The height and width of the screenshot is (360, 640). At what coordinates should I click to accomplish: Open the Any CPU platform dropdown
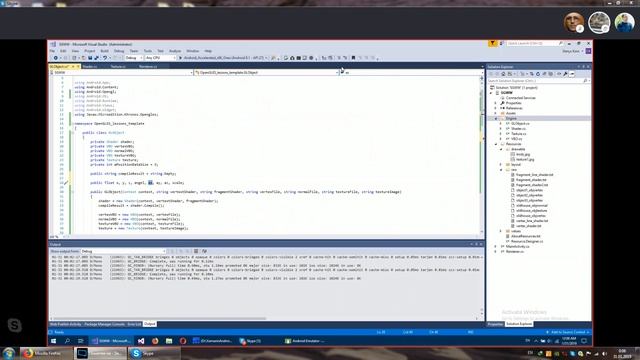pyautogui.click(x=160, y=58)
